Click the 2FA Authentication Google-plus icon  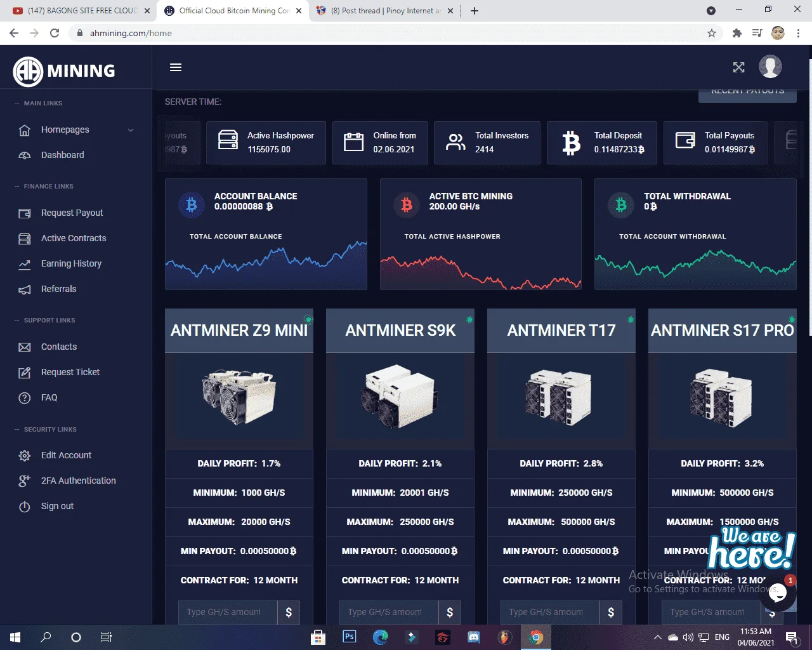[x=25, y=481]
